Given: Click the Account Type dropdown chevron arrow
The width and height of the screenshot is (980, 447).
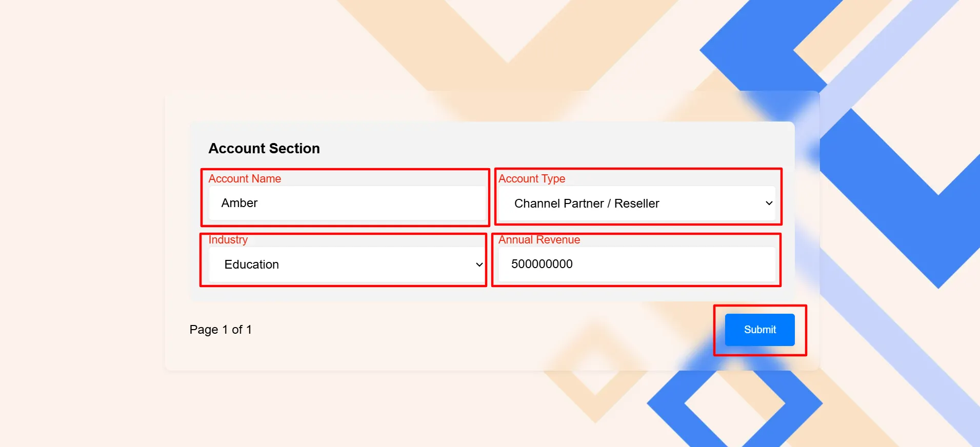Looking at the screenshot, I should tap(769, 204).
